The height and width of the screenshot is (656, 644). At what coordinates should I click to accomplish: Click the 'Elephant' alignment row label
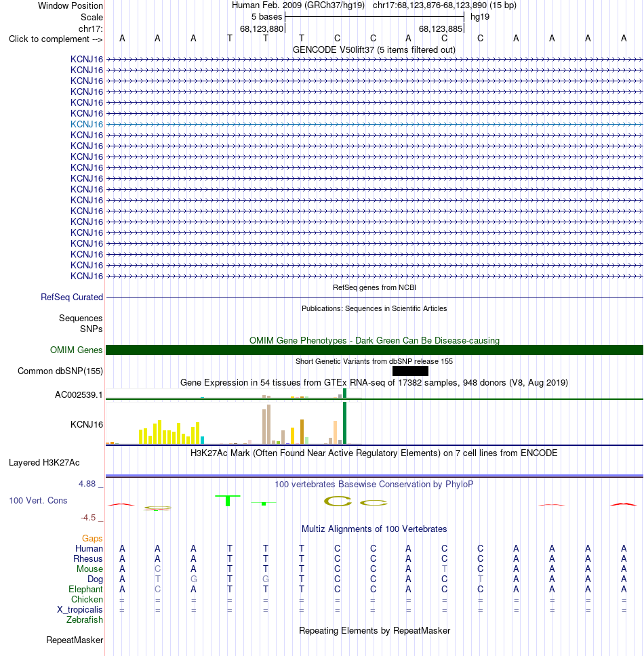[85, 589]
